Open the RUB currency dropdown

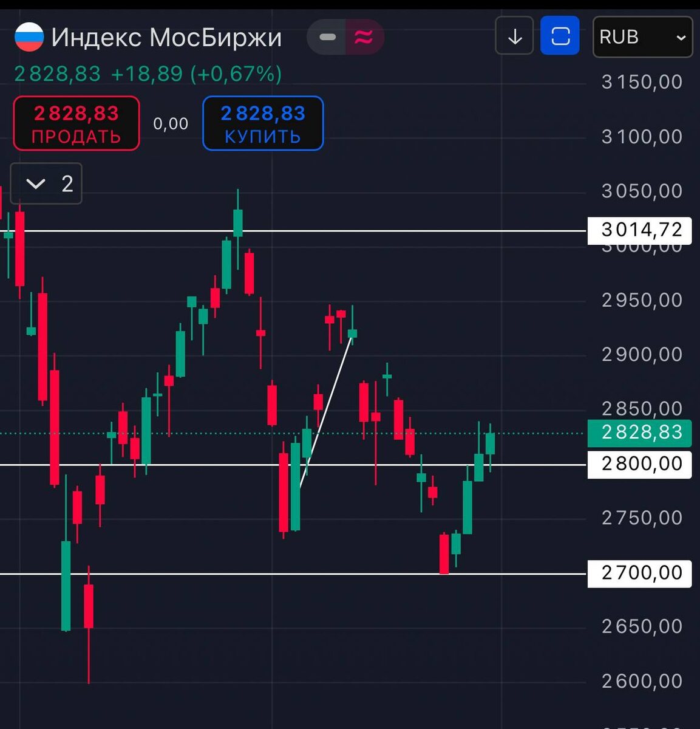point(642,37)
